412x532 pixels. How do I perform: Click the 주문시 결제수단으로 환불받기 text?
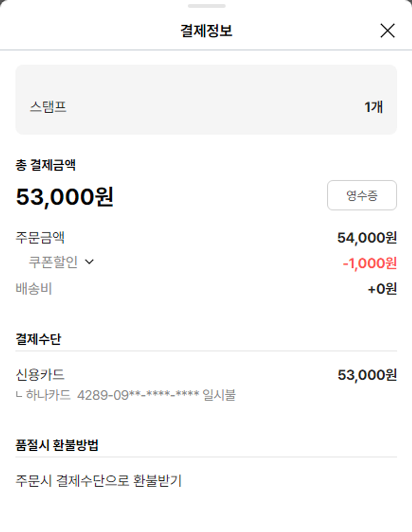pos(99,481)
